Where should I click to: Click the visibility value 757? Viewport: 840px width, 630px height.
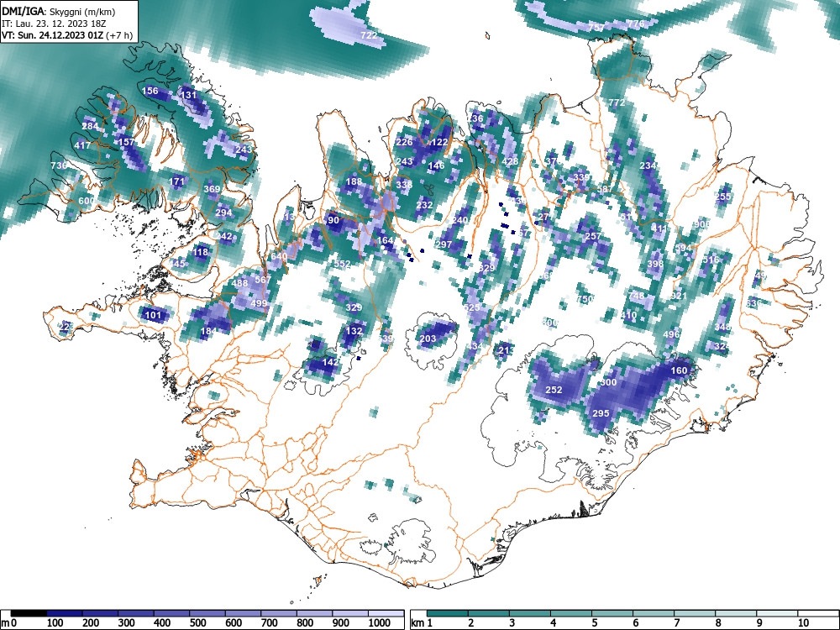pyautogui.click(x=596, y=28)
